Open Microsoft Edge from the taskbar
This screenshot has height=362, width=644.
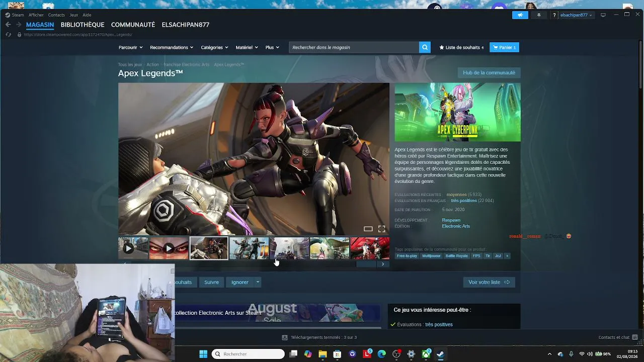click(x=381, y=354)
